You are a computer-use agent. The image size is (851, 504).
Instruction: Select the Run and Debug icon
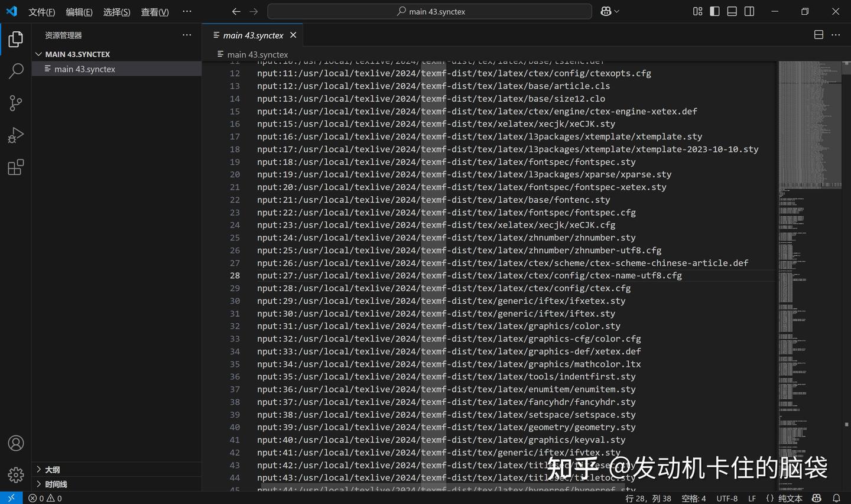[x=15, y=135]
